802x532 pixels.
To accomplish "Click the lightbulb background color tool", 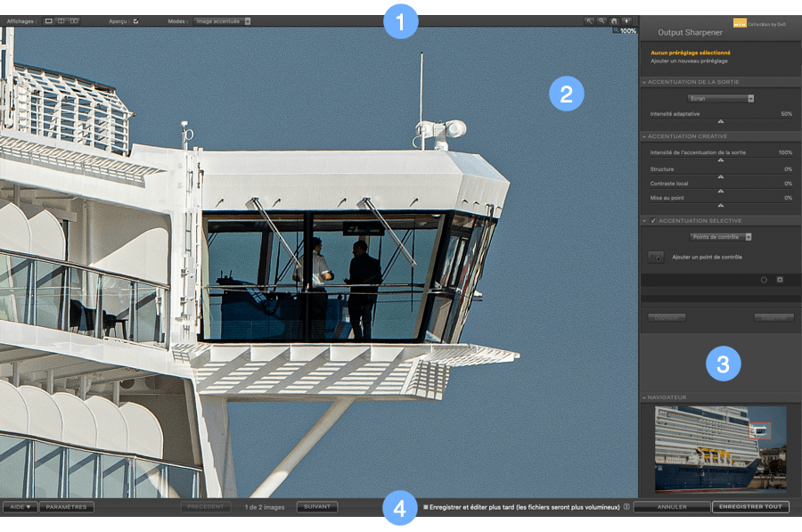I will click(626, 21).
